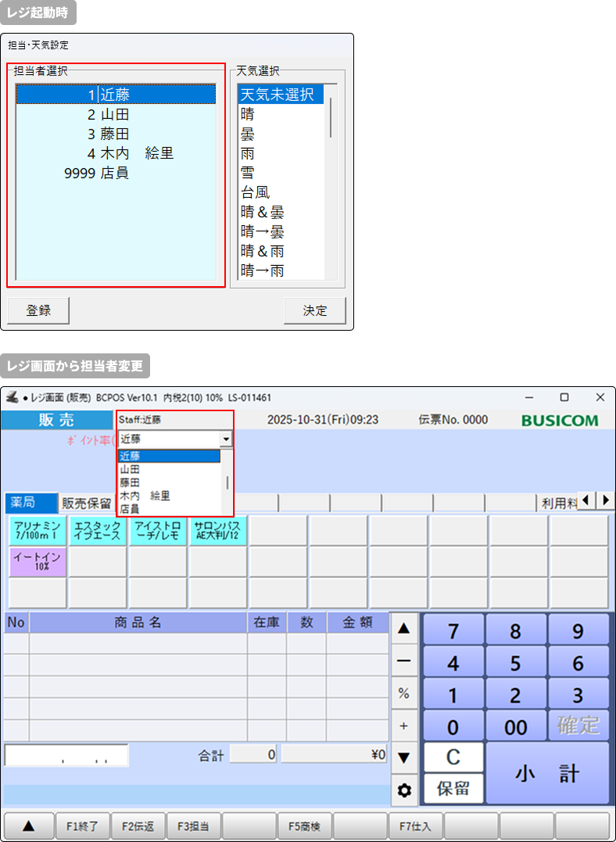The image size is (616, 842).
Task: Pick 晴 from the weather list
Action: (x=248, y=114)
